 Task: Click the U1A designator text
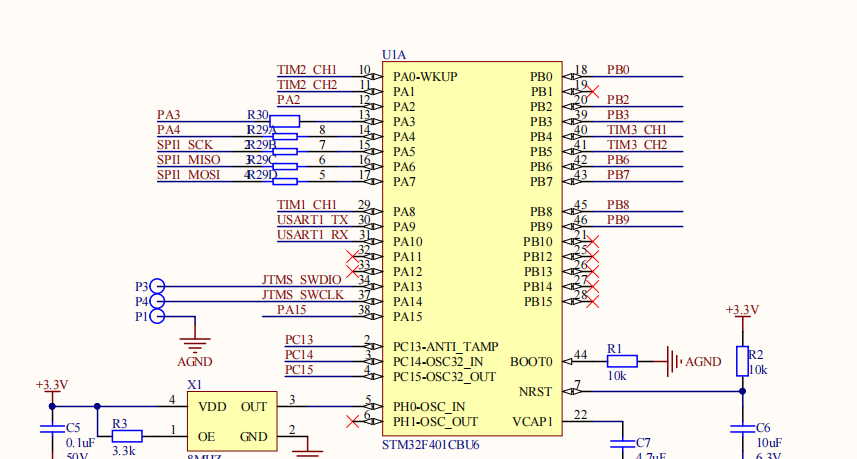click(x=394, y=55)
